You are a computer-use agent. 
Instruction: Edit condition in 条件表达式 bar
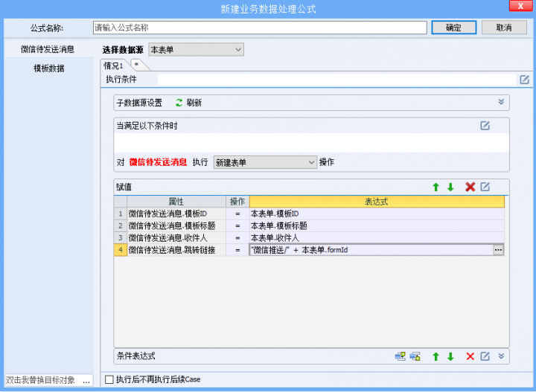485,356
